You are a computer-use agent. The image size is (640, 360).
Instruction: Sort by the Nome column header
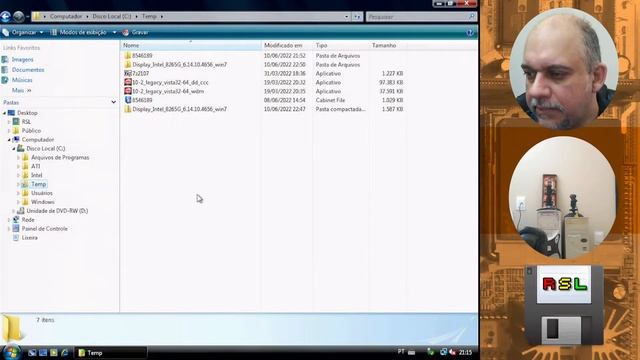191,45
